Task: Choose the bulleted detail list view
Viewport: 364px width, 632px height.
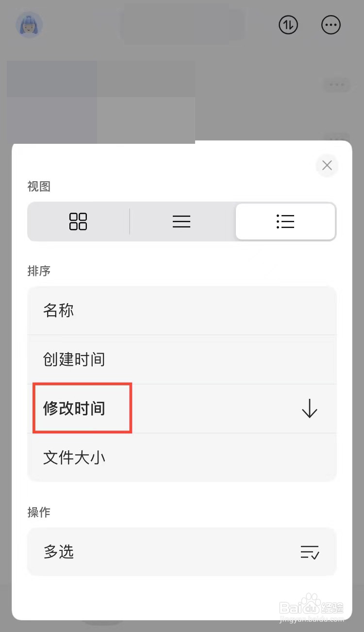Action: click(285, 222)
